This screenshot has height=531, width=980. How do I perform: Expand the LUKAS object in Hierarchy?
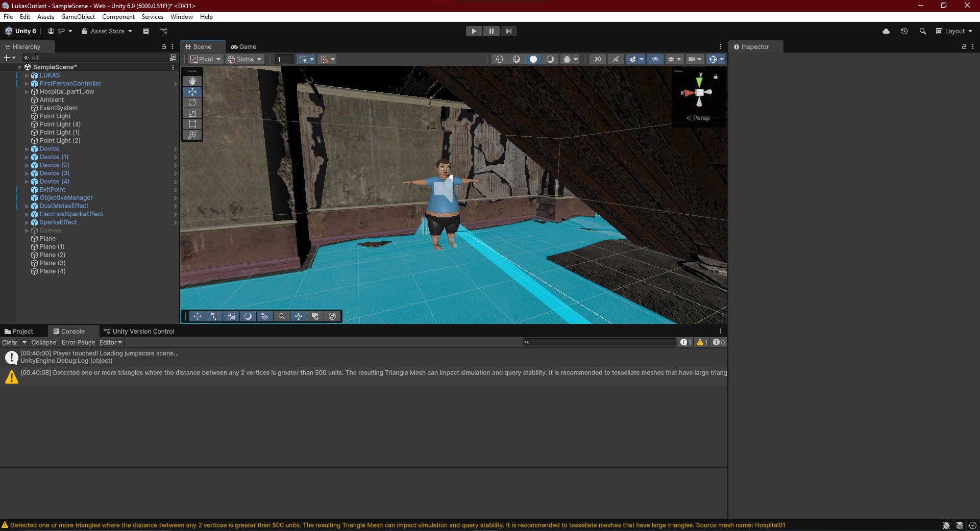click(27, 75)
